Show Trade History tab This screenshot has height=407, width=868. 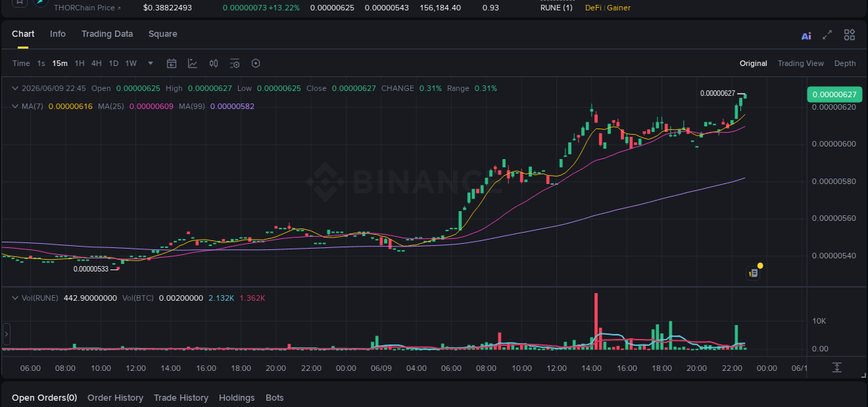[x=181, y=398]
